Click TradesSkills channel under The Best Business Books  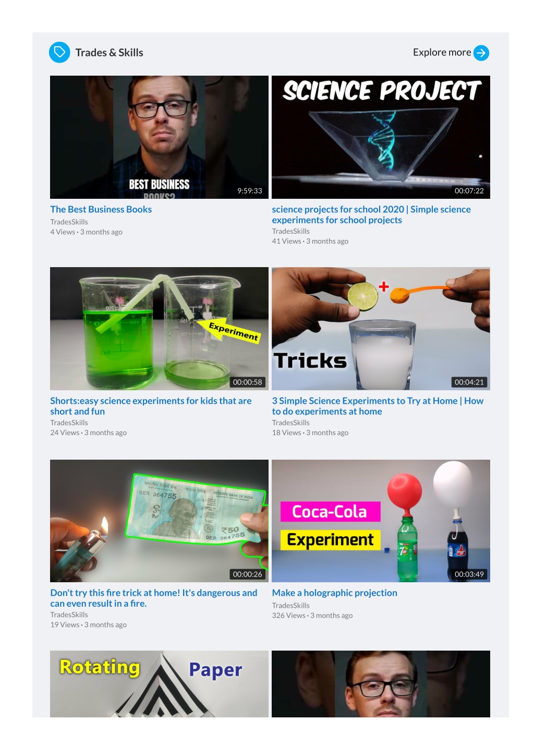69,222
